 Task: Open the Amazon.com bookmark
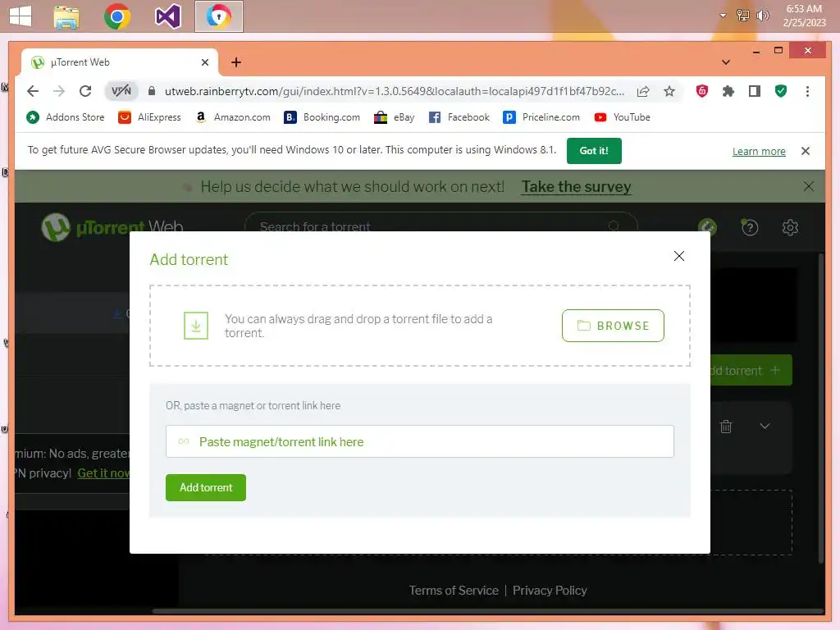tap(233, 117)
